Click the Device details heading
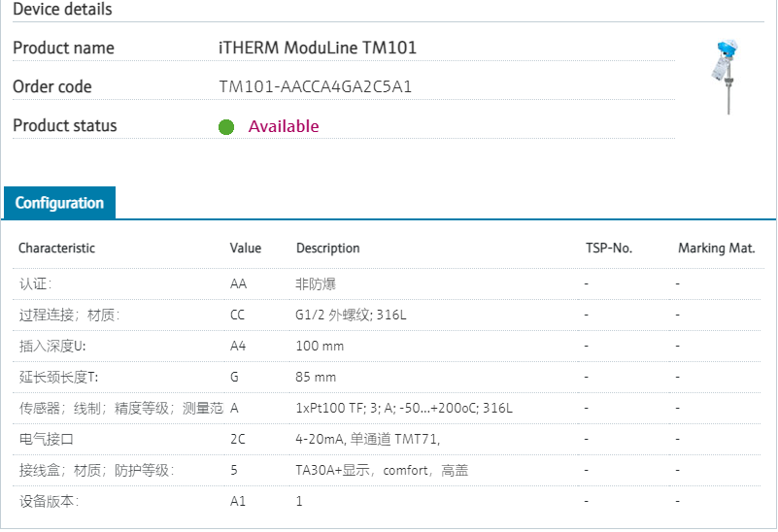 pyautogui.click(x=62, y=10)
